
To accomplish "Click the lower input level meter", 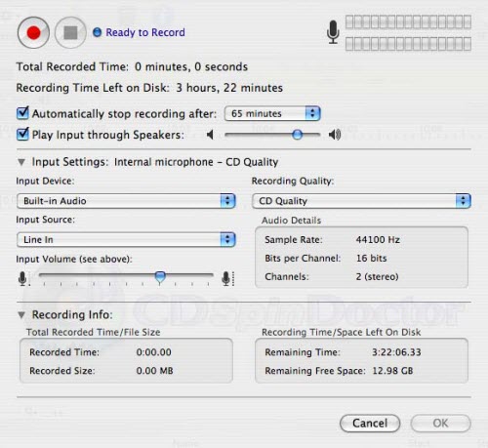I will coord(408,44).
